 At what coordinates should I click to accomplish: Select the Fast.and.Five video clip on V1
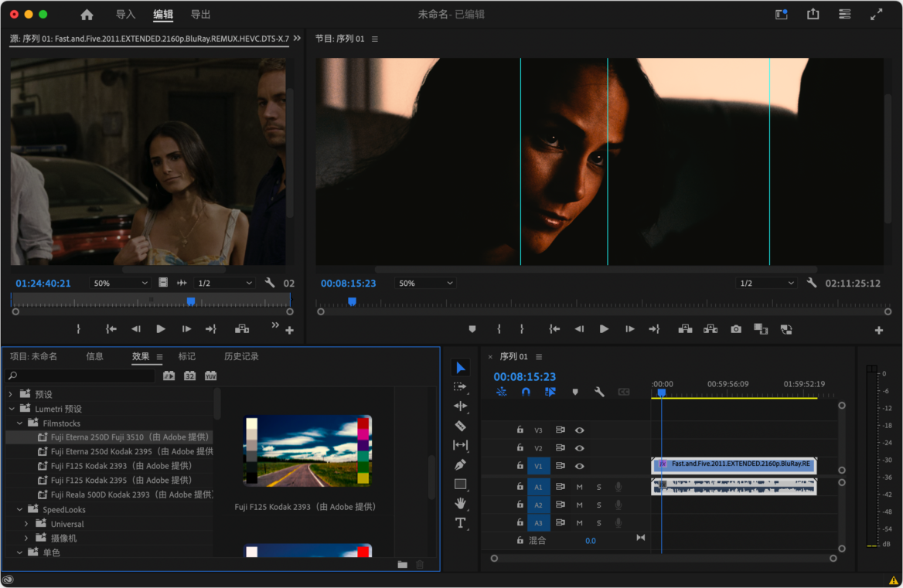pos(734,465)
